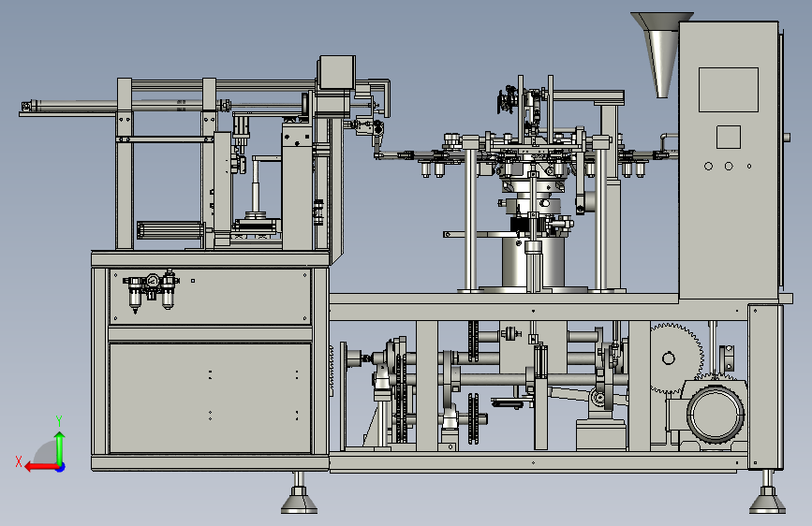
Task: Click the red X axis arrow of triad
Action: (x=40, y=467)
